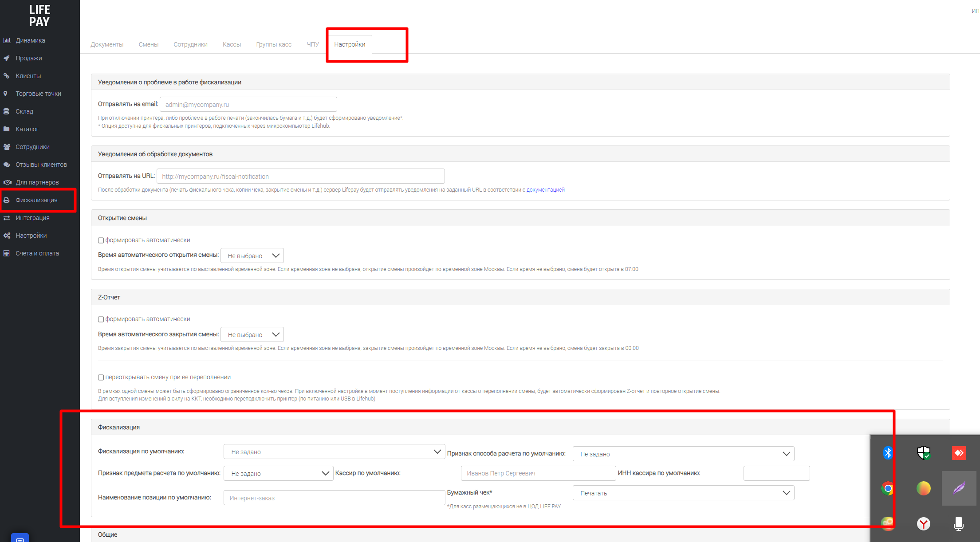
Task: Click the Счета и оплата calculator icon
Action: (7, 253)
